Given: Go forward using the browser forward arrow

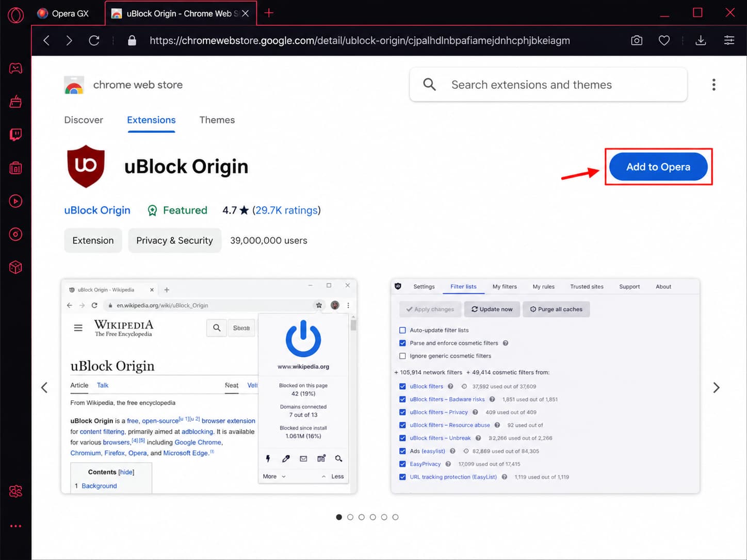Looking at the screenshot, I should pyautogui.click(x=69, y=40).
